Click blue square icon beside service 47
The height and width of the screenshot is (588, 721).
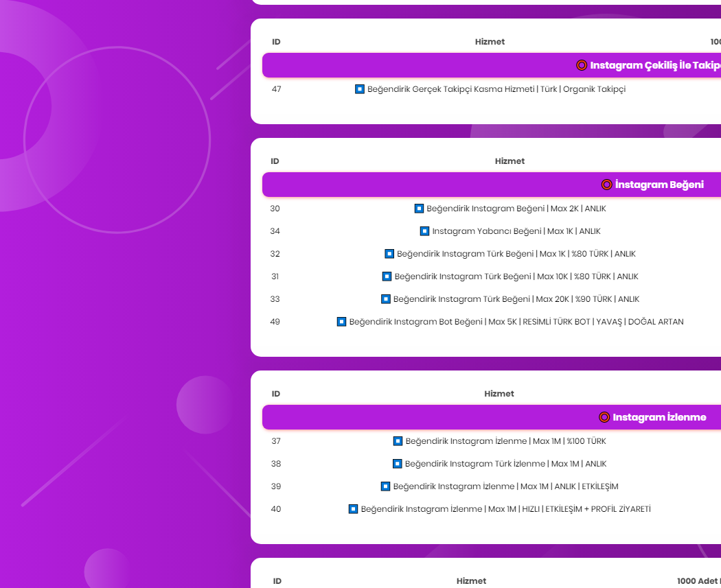click(x=360, y=89)
